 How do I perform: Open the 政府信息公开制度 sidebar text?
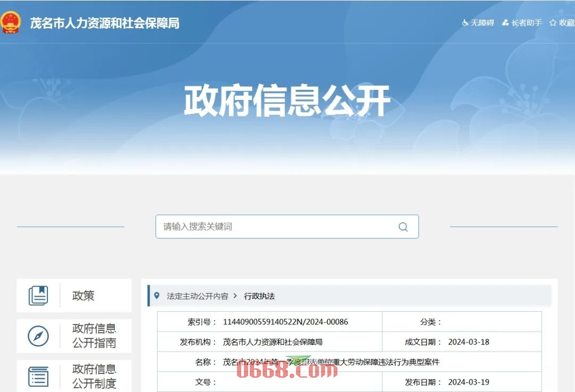(x=94, y=376)
